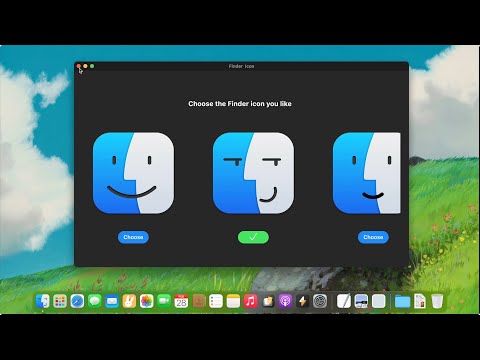Open Photos from the Dock
This screenshot has width=480, height=360.
click(x=147, y=301)
